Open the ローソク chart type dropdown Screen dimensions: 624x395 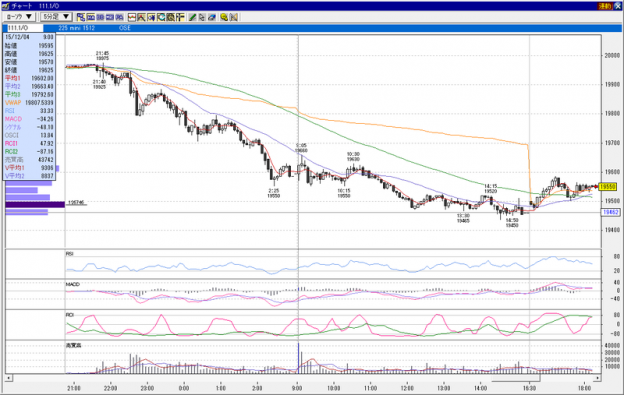[20, 17]
